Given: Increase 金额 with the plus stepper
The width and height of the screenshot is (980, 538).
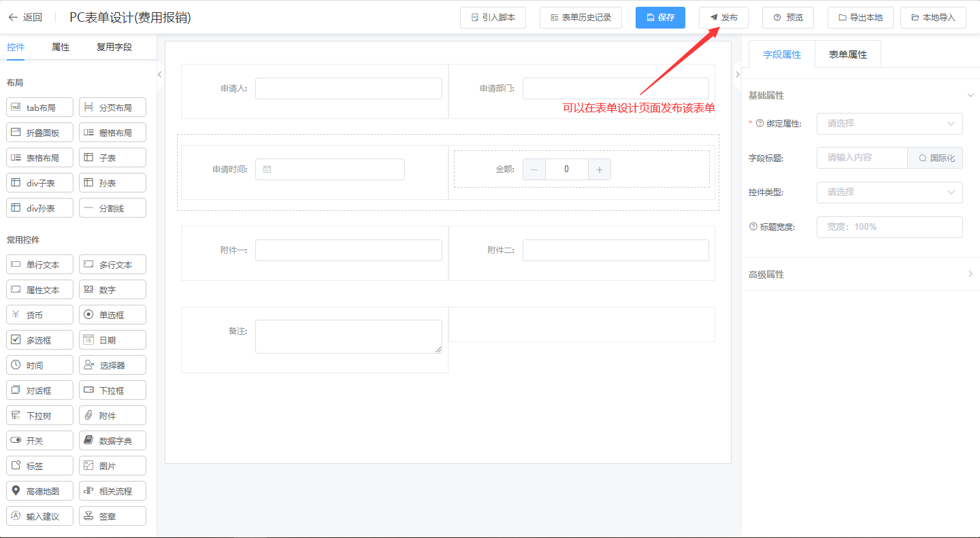Looking at the screenshot, I should tap(599, 170).
